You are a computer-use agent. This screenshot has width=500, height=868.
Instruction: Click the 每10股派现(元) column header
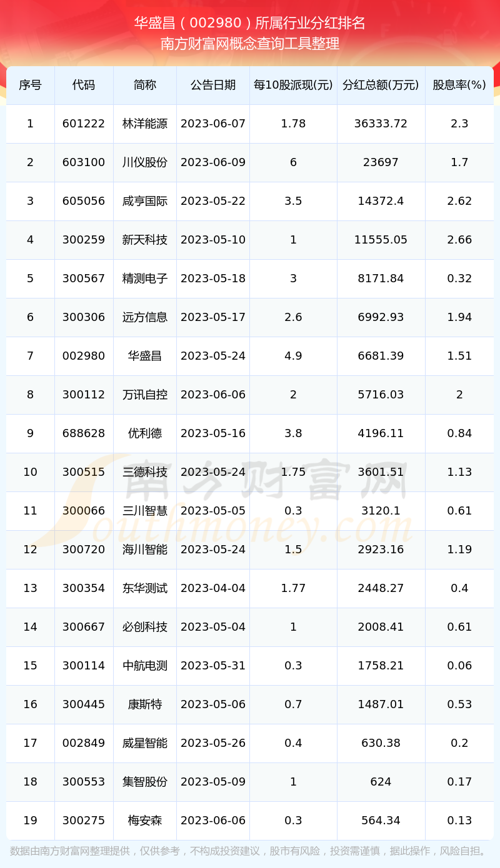click(x=293, y=85)
